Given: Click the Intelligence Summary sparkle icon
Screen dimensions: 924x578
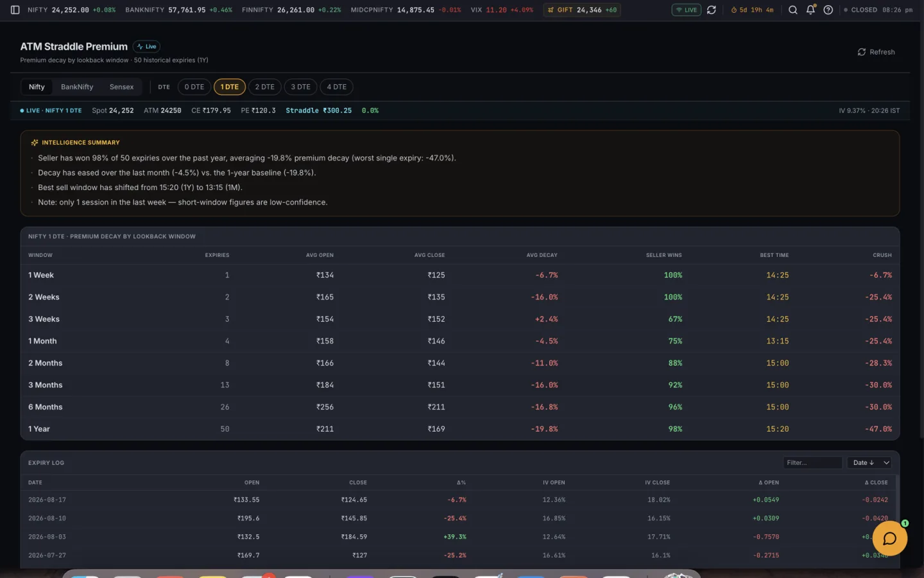Looking at the screenshot, I should coord(35,143).
